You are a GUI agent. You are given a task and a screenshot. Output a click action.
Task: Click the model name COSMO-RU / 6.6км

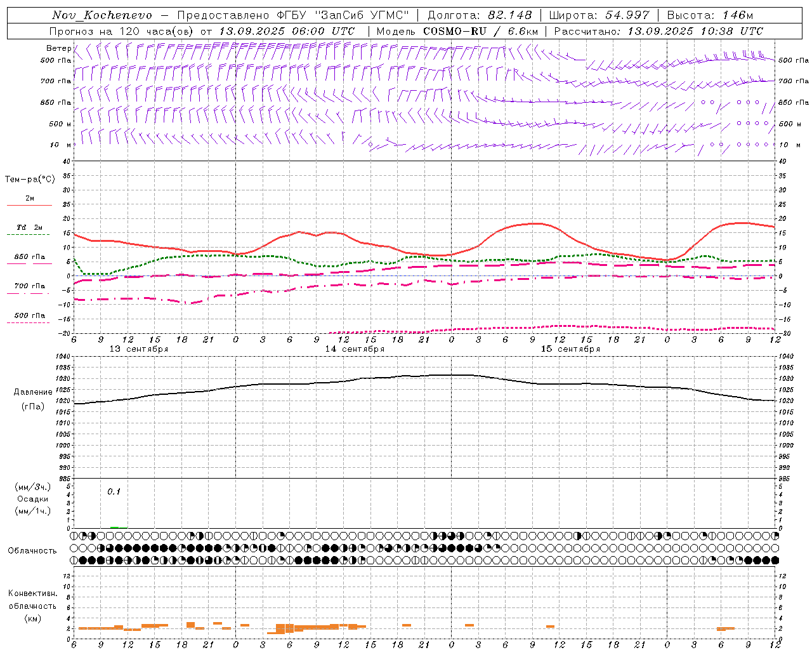(480, 31)
